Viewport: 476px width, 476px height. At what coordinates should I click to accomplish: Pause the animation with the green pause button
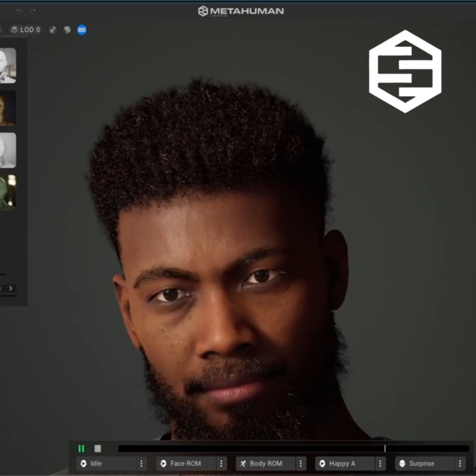81,449
